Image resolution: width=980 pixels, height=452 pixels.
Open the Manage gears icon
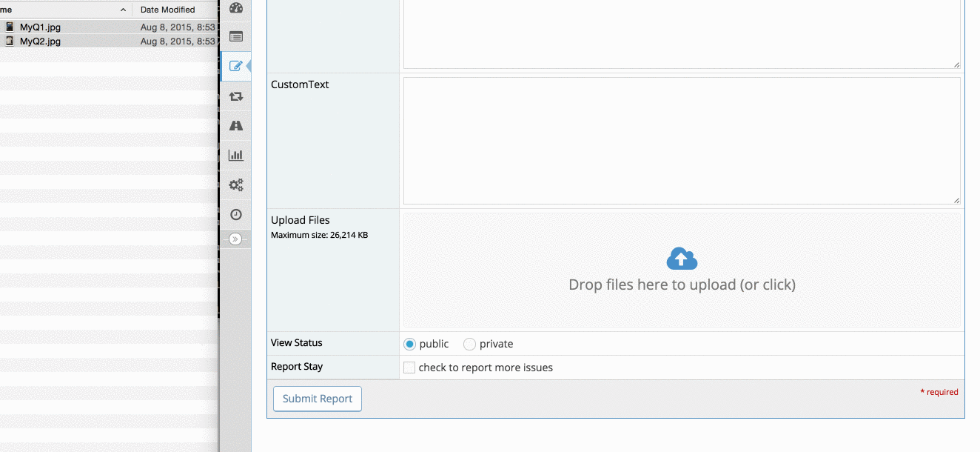[236, 185]
